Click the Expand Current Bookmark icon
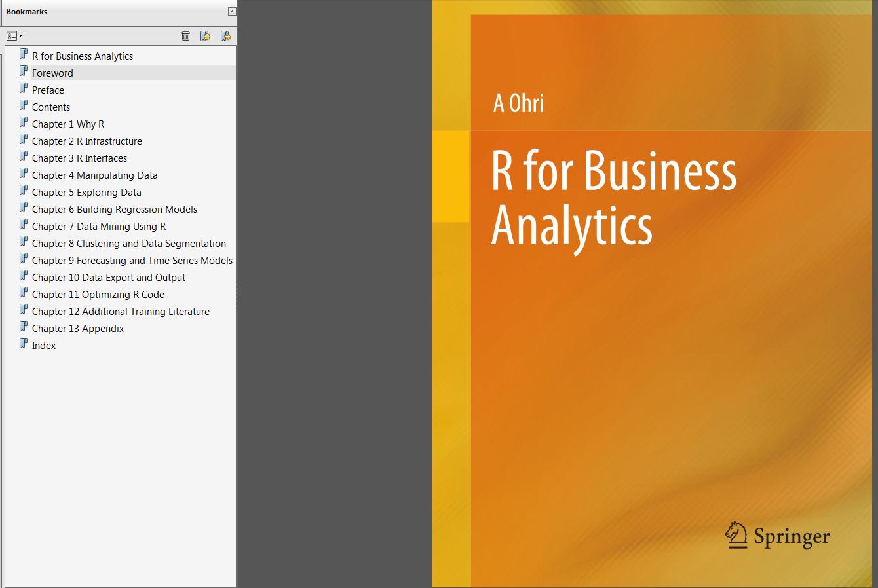The width and height of the screenshot is (878, 588). [x=225, y=36]
